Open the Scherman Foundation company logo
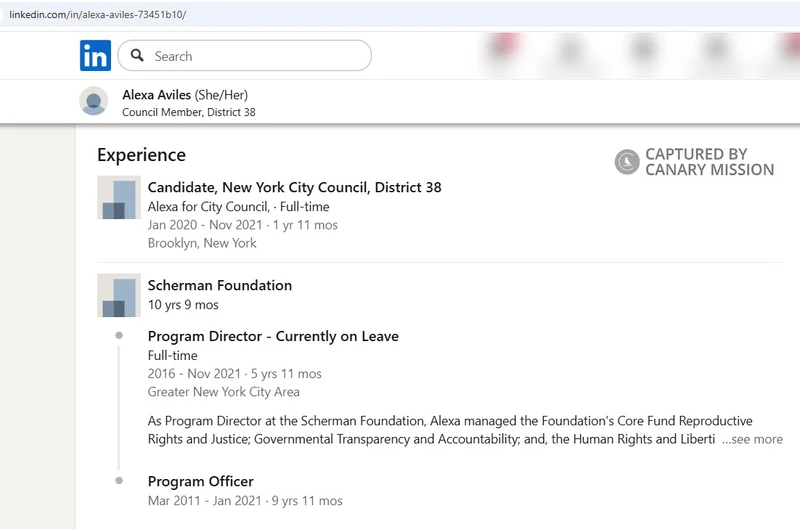 pyautogui.click(x=119, y=295)
